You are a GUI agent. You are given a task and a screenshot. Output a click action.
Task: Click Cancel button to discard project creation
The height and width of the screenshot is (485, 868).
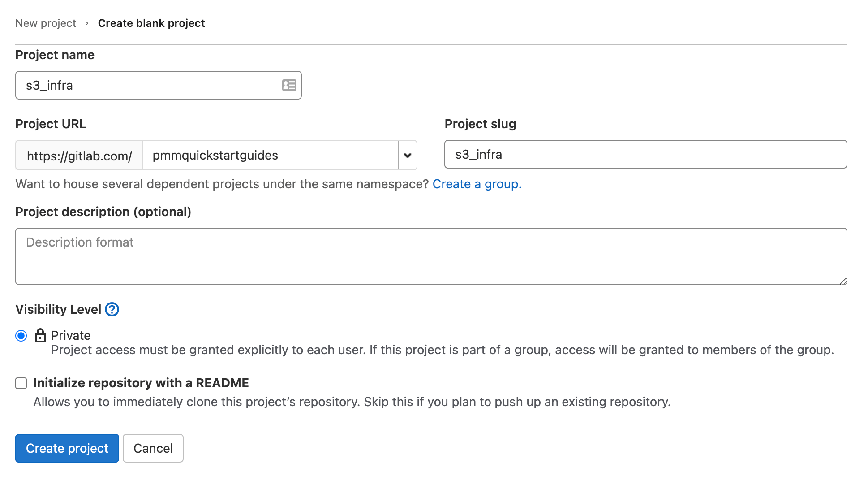coord(153,448)
